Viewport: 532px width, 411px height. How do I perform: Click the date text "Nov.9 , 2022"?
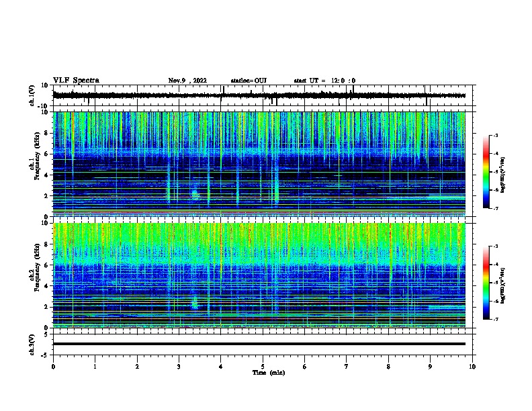(187, 81)
